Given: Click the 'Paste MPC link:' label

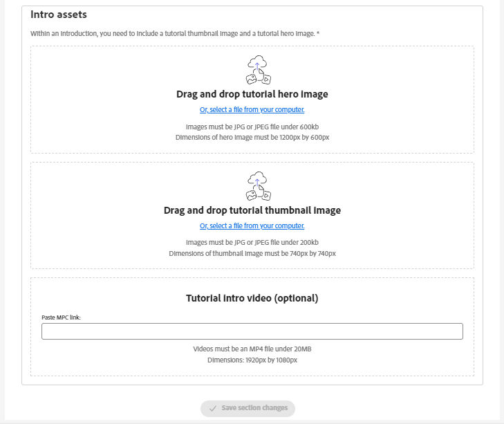Looking at the screenshot, I should (62, 317).
